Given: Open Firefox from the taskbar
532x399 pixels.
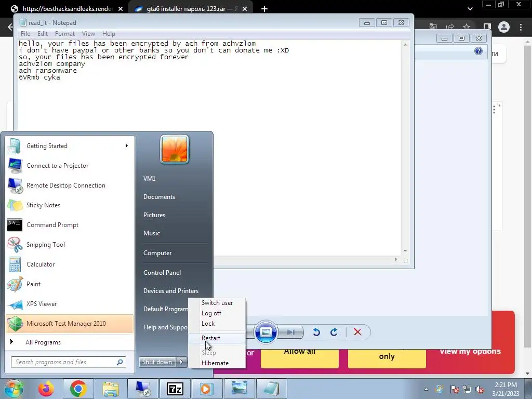Looking at the screenshot, I should tap(46, 389).
